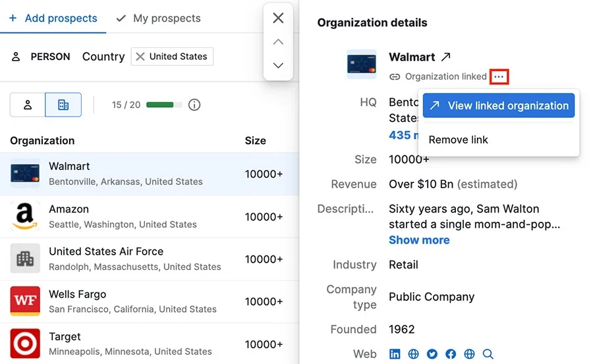Click the Retail industry value

(403, 265)
